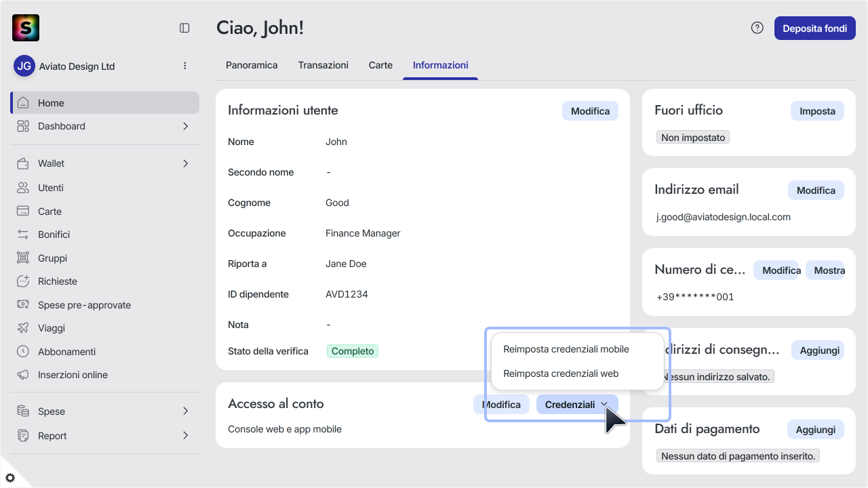This screenshot has width=868, height=488.
Task: Choose Reimposta credenziali web
Action: [561, 373]
